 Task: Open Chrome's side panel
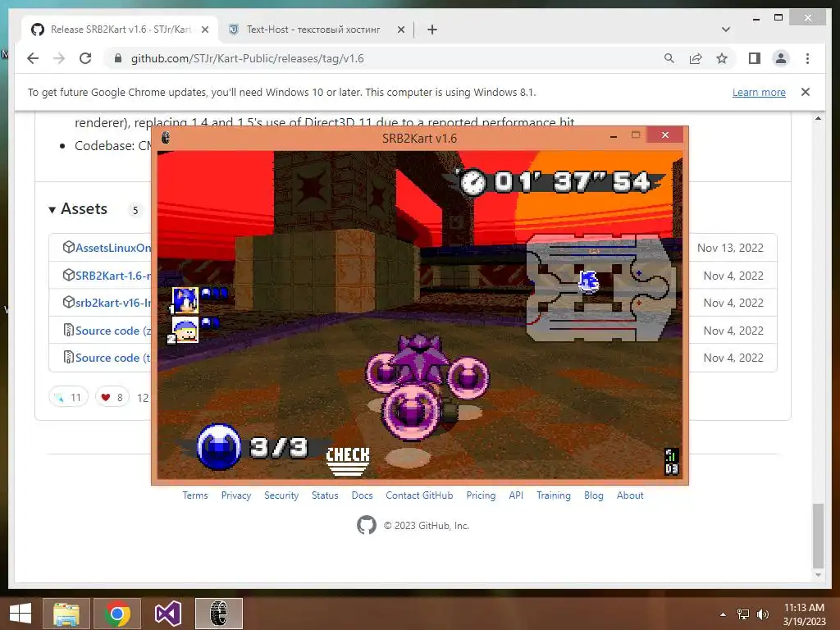click(755, 58)
